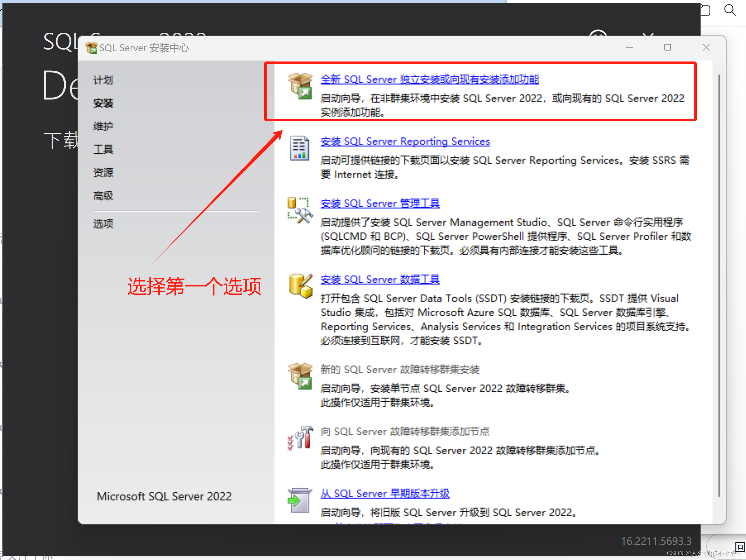Select 向 SQL Server 故障转移群集添加节点
Image resolution: width=746 pixels, height=560 pixels.
(x=405, y=431)
